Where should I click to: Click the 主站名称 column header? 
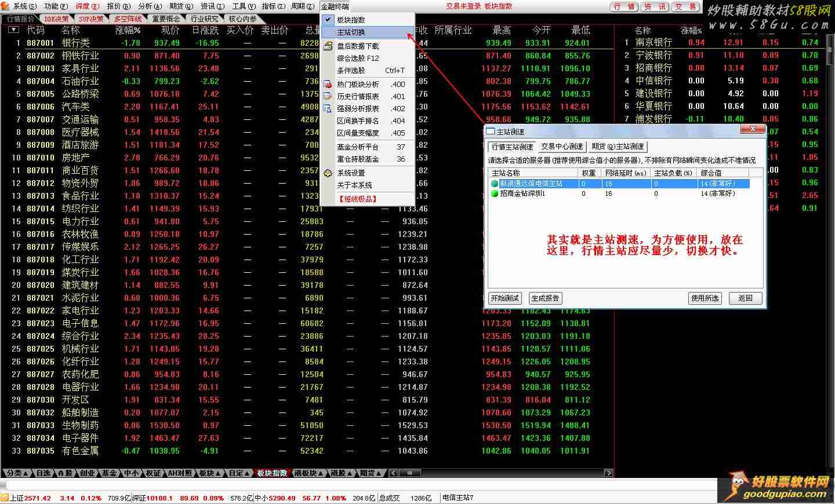click(x=533, y=173)
